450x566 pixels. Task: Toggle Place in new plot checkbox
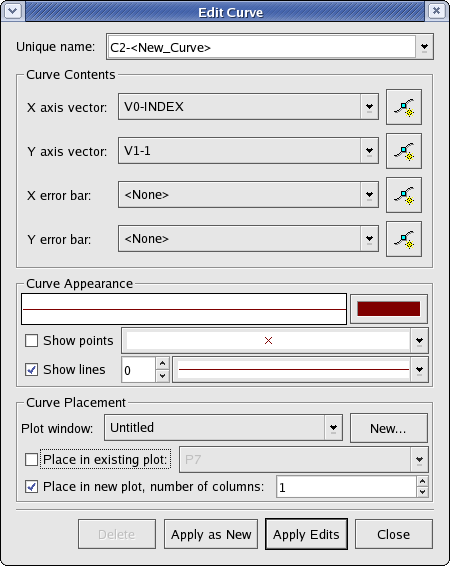point(31,487)
